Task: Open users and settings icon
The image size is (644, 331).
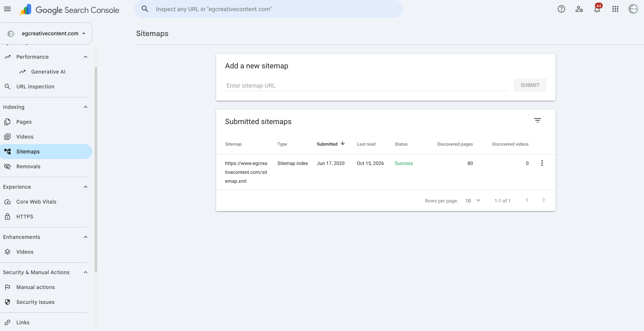Action: pos(579,9)
